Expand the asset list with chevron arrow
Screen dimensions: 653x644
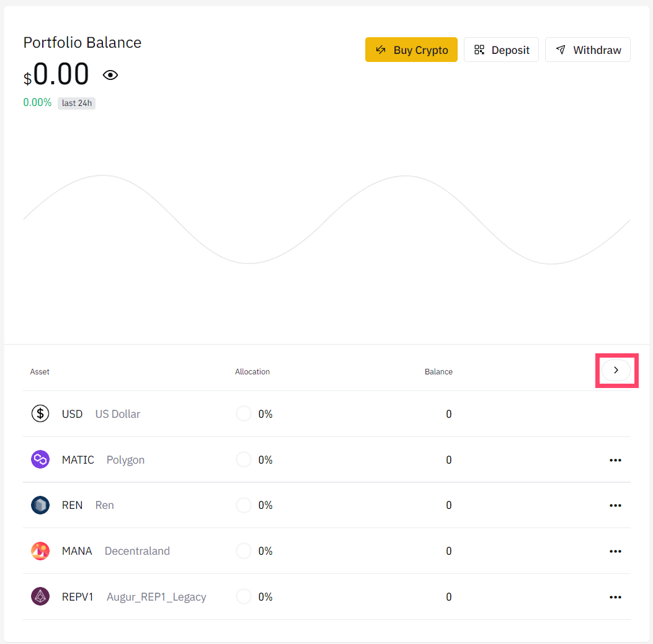[x=616, y=370]
